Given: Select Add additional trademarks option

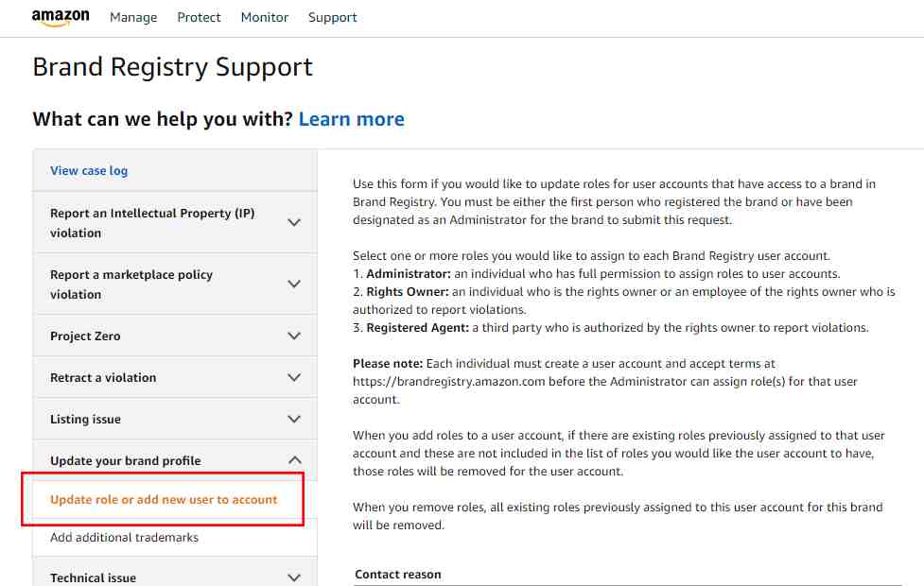Looking at the screenshot, I should [124, 537].
